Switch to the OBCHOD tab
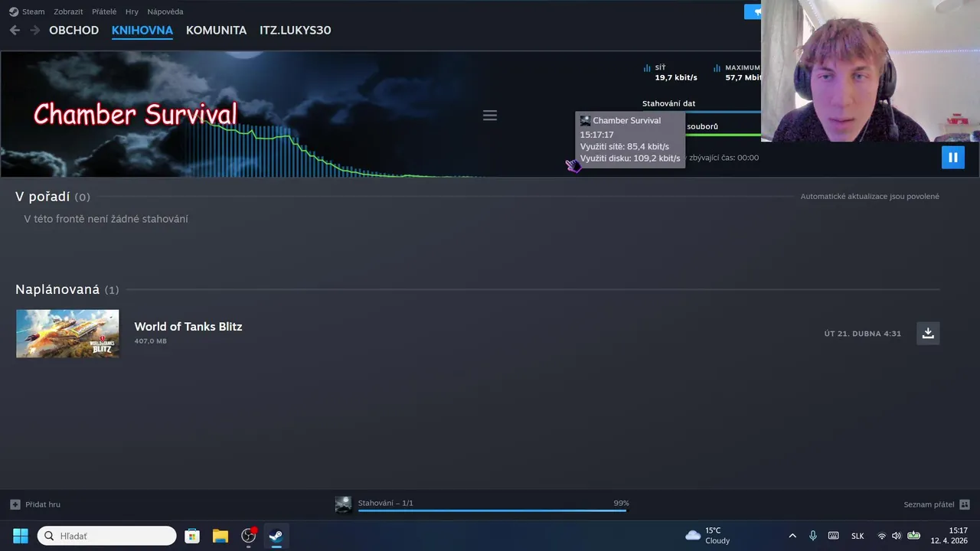This screenshot has height=551, width=980. [73, 30]
